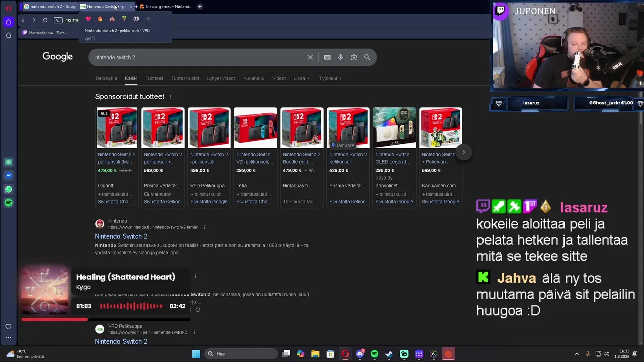Open the Windows Start menu

pyautogui.click(x=196, y=354)
